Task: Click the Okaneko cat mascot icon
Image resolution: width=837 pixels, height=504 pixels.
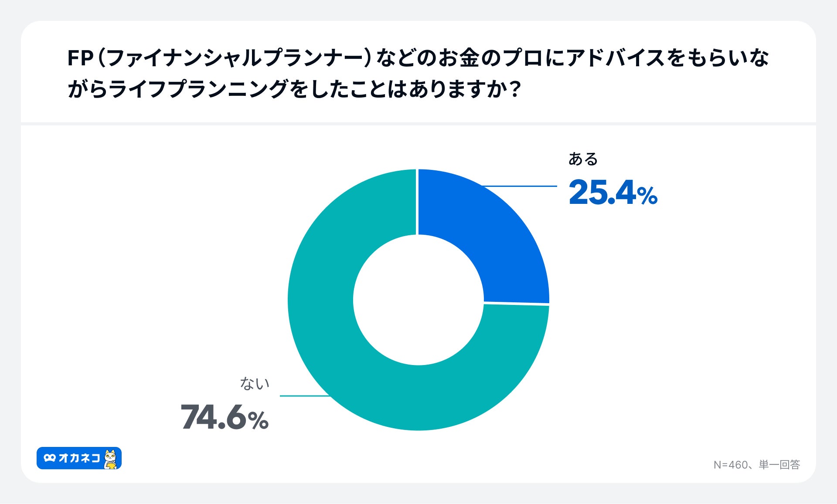Action: tap(111, 459)
